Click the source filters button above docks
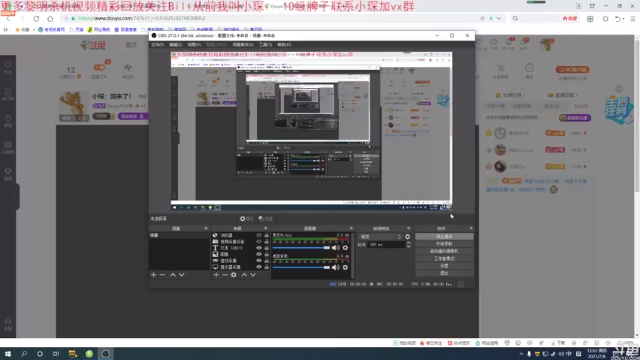This screenshot has width=640, height=360. pos(265,219)
